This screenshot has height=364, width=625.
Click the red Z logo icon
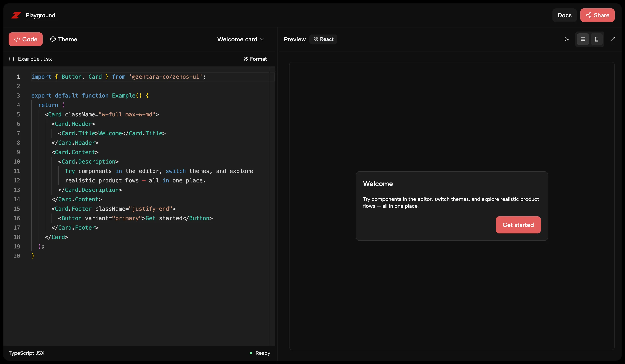16,15
